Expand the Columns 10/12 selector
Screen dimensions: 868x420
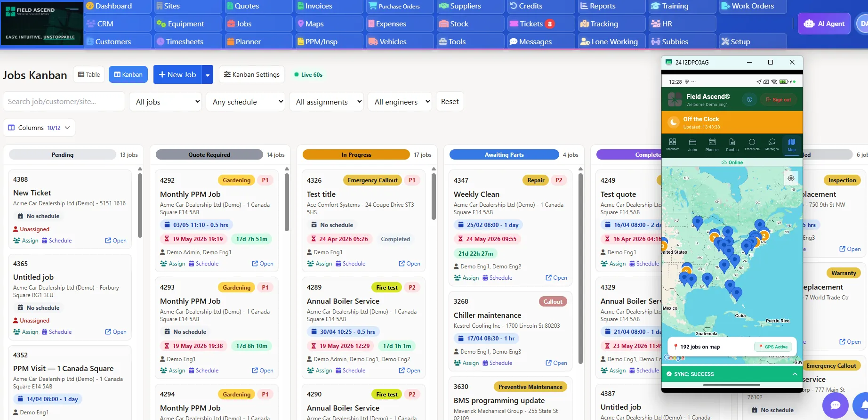pyautogui.click(x=39, y=128)
